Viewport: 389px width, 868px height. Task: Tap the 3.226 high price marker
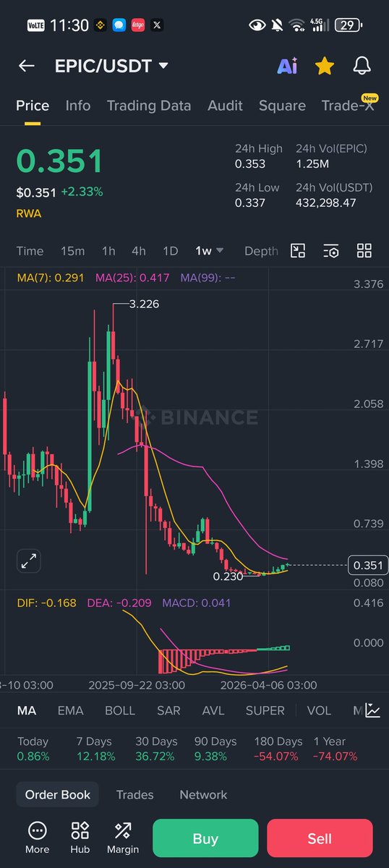[144, 305]
